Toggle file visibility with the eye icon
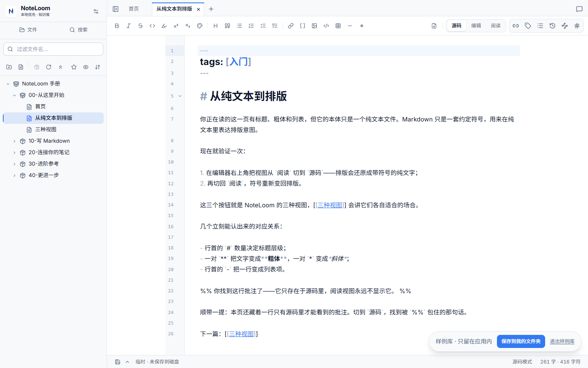The width and height of the screenshot is (588, 368). [86, 67]
